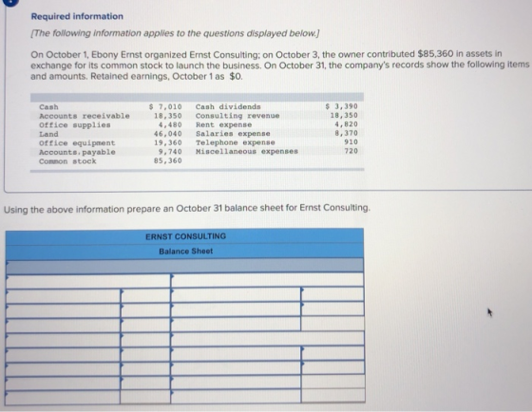Click the bottom-right total amount cell
532x412 pixels.
(x=333, y=396)
